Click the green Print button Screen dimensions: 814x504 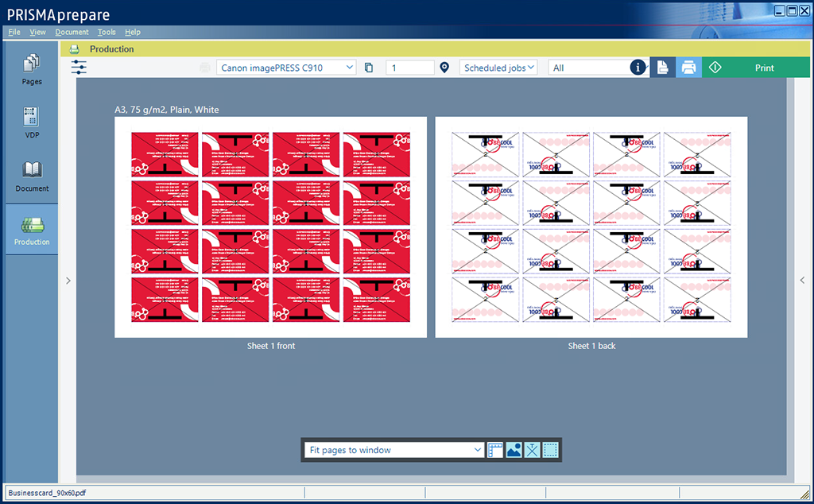point(756,68)
